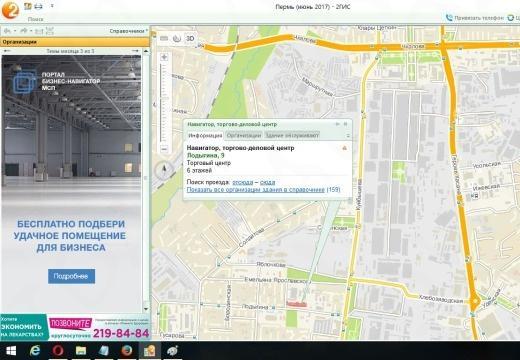Click the 'сюда' route search link
Image resolution: width=520 pixels, height=360 pixels.
click(x=267, y=182)
